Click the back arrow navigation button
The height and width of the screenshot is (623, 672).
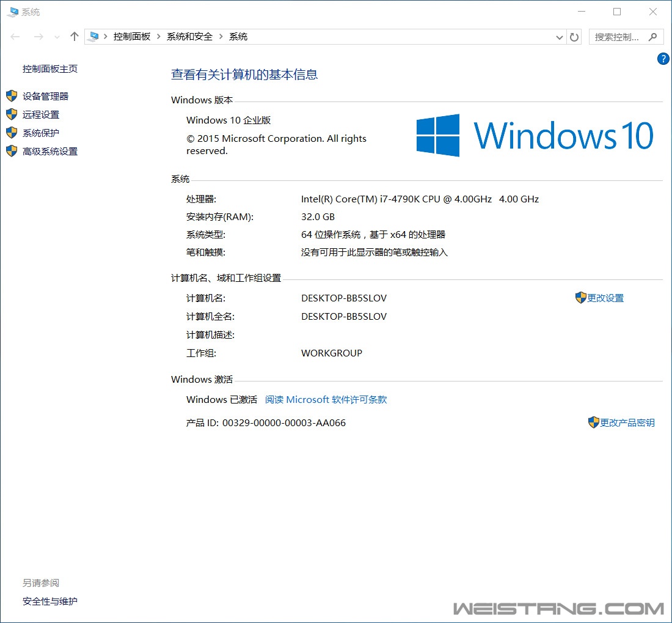(x=16, y=37)
